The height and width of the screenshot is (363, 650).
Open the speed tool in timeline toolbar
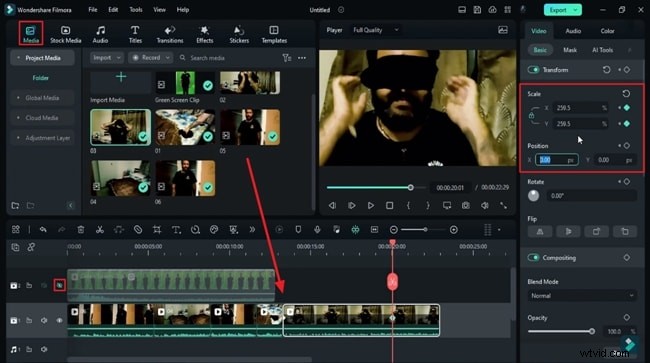(195, 230)
